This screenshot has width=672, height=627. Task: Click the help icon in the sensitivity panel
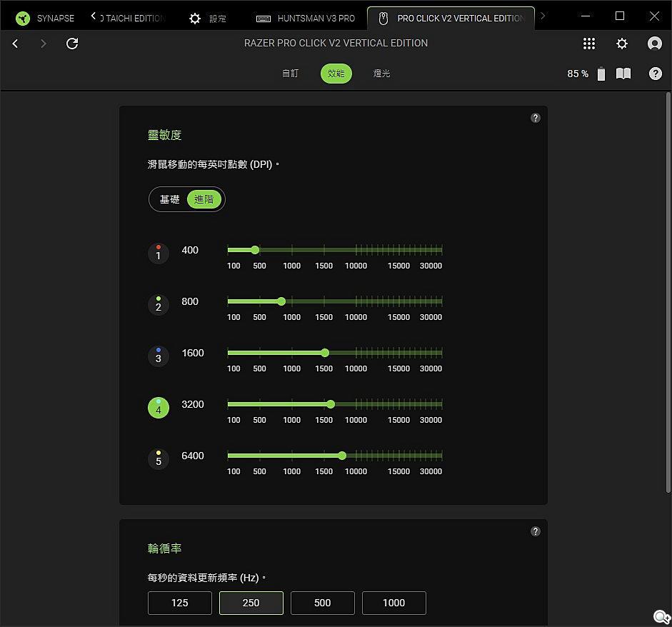(x=536, y=118)
